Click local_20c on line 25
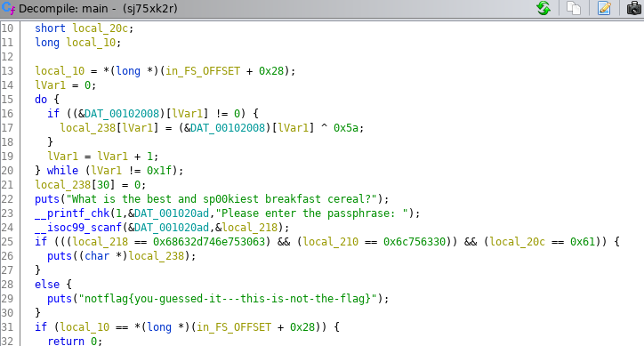The height and width of the screenshot is (346, 644). pyautogui.click(x=517, y=242)
